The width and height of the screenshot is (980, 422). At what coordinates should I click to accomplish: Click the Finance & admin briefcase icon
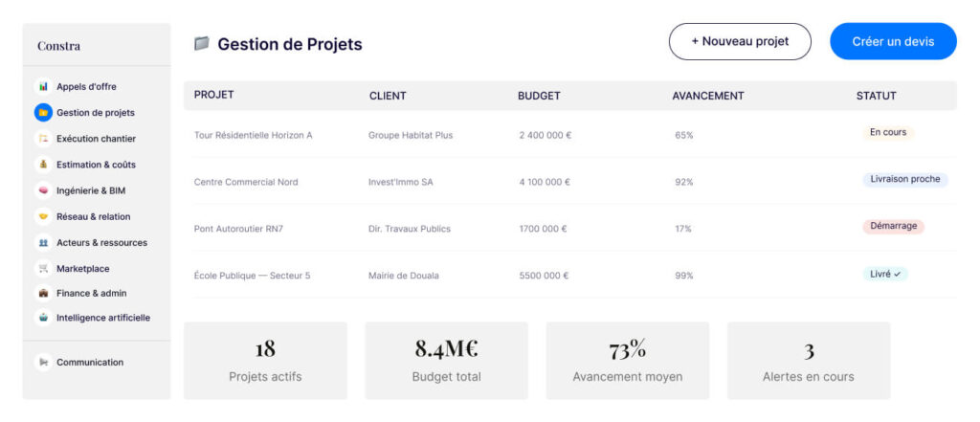tap(43, 293)
